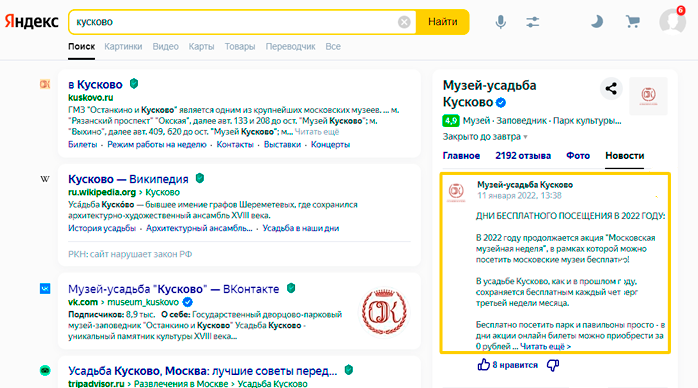Dislike the news post with thumbs down
This screenshot has height=388, width=698.
coord(553,365)
